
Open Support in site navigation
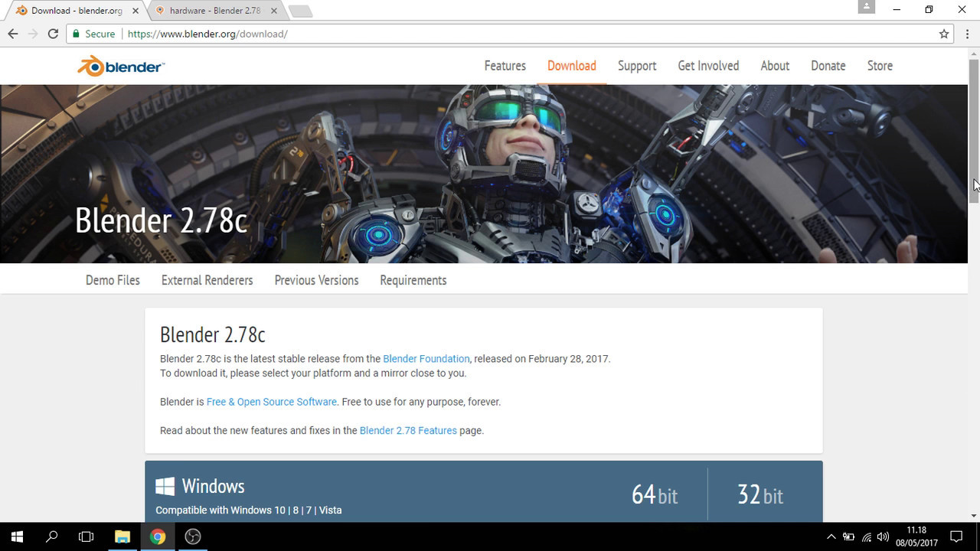click(x=637, y=66)
